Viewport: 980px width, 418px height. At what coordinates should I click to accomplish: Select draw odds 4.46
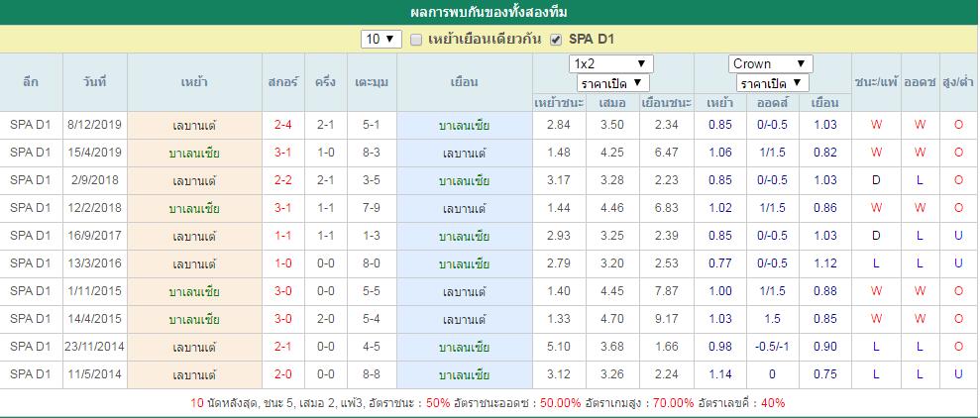pyautogui.click(x=611, y=208)
